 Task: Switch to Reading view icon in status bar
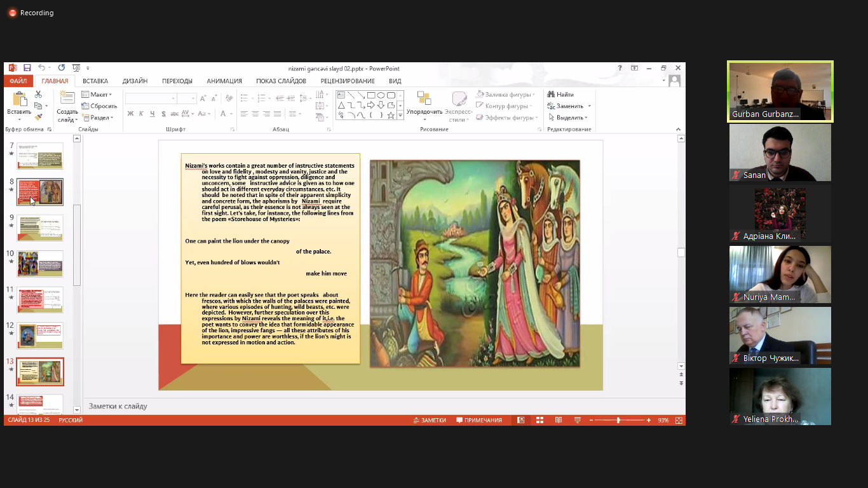tap(559, 420)
